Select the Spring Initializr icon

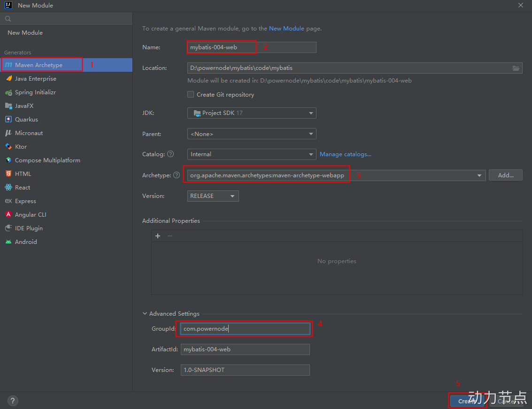pos(8,92)
